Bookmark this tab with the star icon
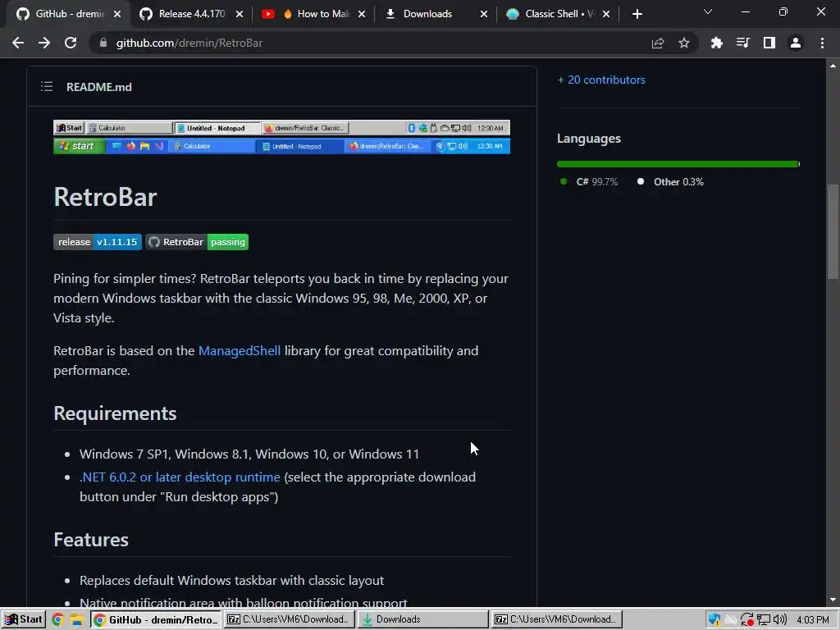The width and height of the screenshot is (840, 630). 684,43
